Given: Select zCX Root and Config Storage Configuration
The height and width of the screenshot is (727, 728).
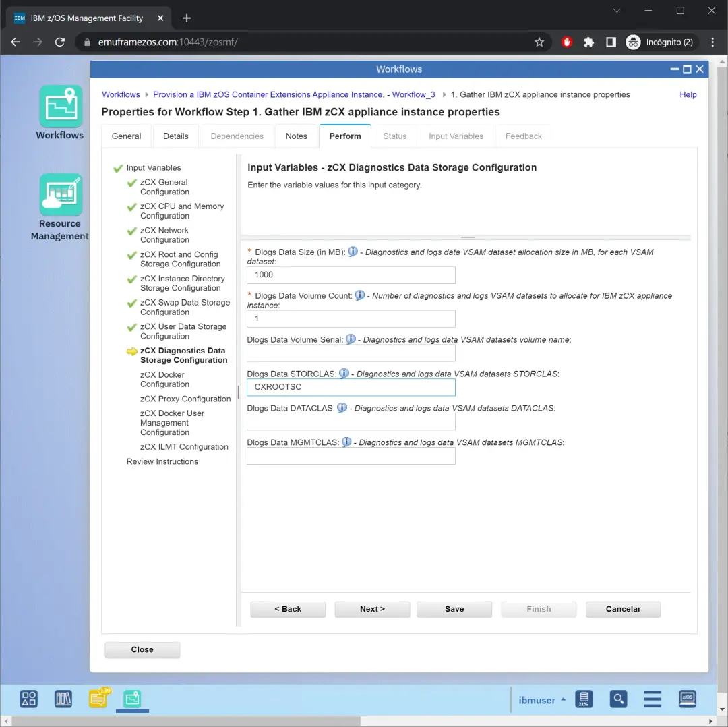Looking at the screenshot, I should [x=180, y=259].
